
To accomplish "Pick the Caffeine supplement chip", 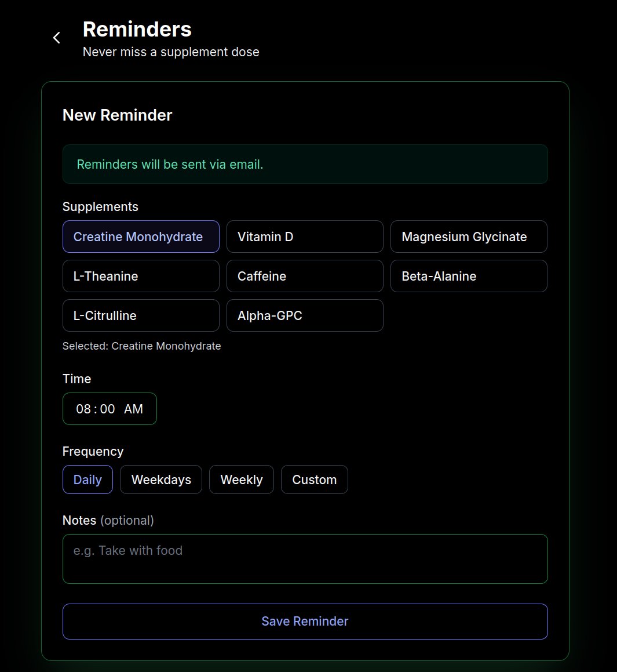I will [305, 276].
